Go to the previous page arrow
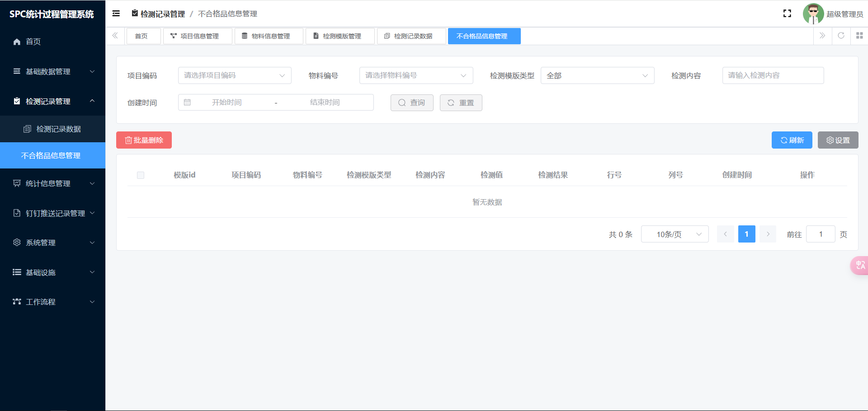 click(725, 234)
